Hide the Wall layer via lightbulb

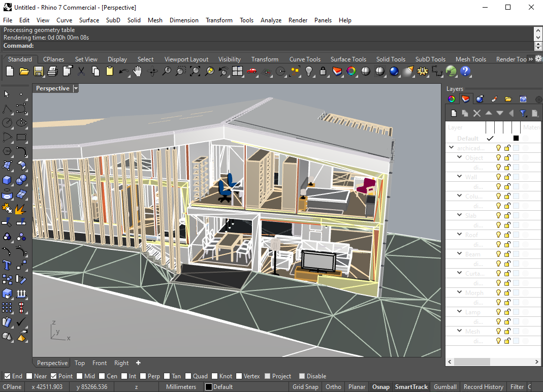click(498, 177)
